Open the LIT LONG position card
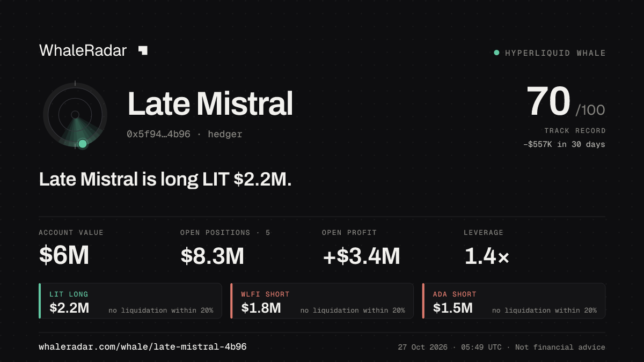Image resolution: width=644 pixels, height=362 pixels. 130,301
